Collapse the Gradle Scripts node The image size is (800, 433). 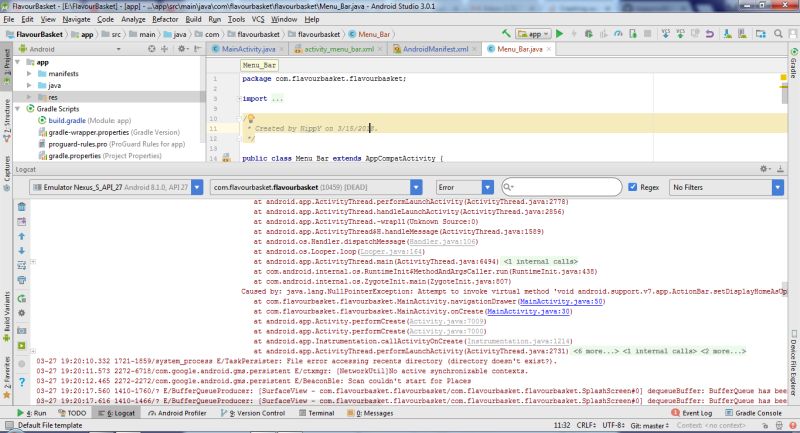(18, 109)
